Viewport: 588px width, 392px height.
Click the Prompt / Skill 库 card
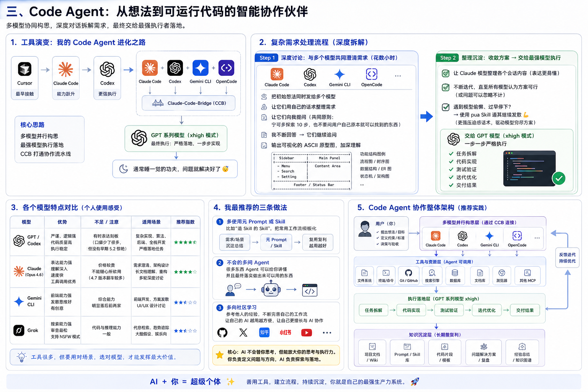[x=407, y=353]
